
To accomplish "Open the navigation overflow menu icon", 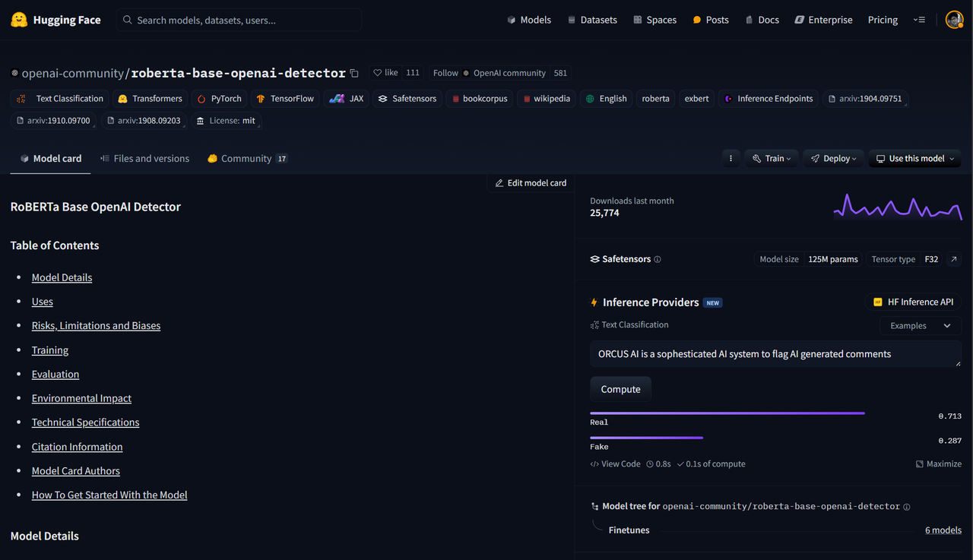I will pos(919,20).
